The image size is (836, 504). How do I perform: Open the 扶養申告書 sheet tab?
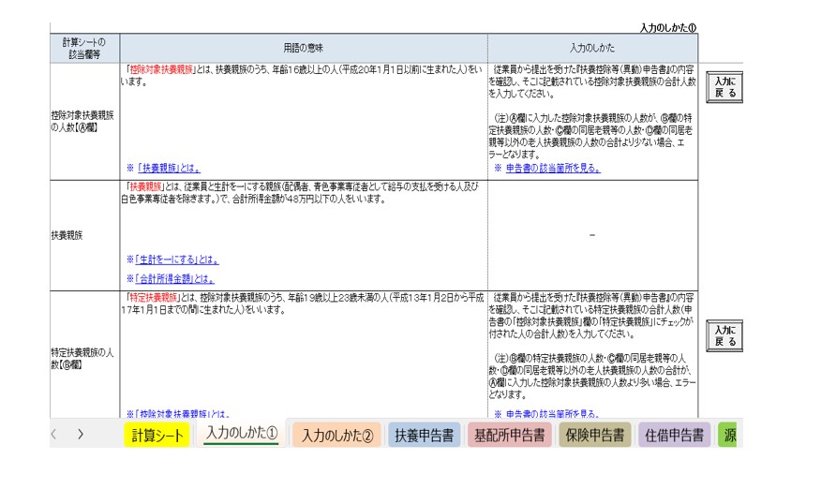pos(424,436)
